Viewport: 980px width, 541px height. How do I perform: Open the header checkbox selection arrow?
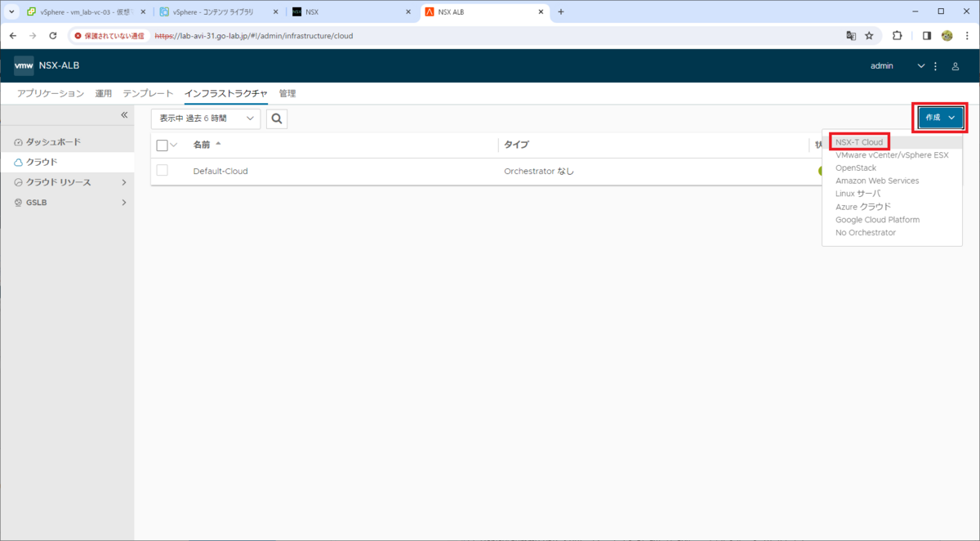click(x=173, y=145)
